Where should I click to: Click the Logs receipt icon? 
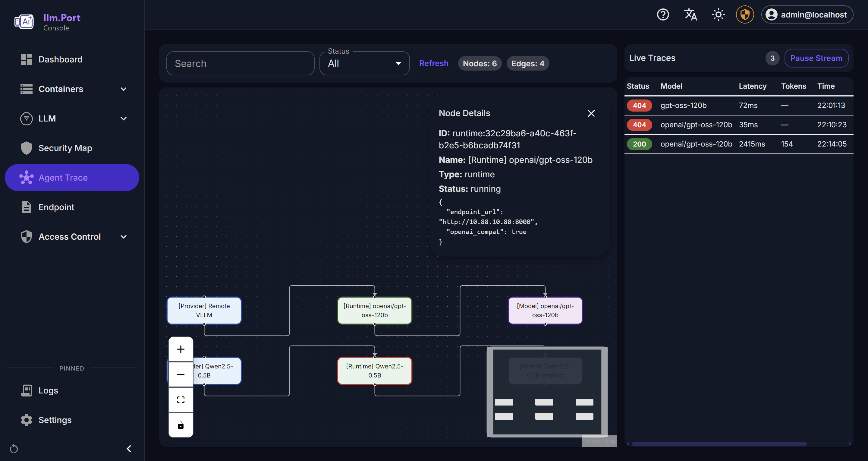click(26, 390)
